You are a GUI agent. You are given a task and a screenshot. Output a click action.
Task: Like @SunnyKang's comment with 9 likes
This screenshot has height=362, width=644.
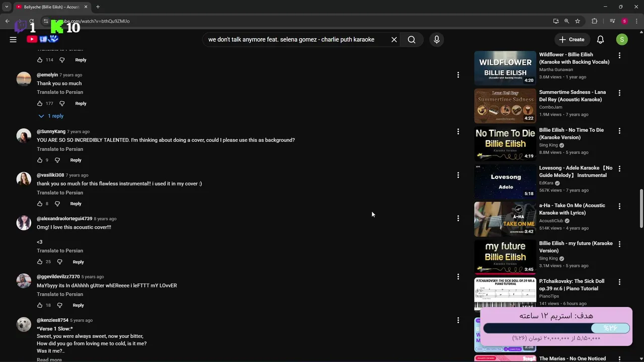(40, 160)
